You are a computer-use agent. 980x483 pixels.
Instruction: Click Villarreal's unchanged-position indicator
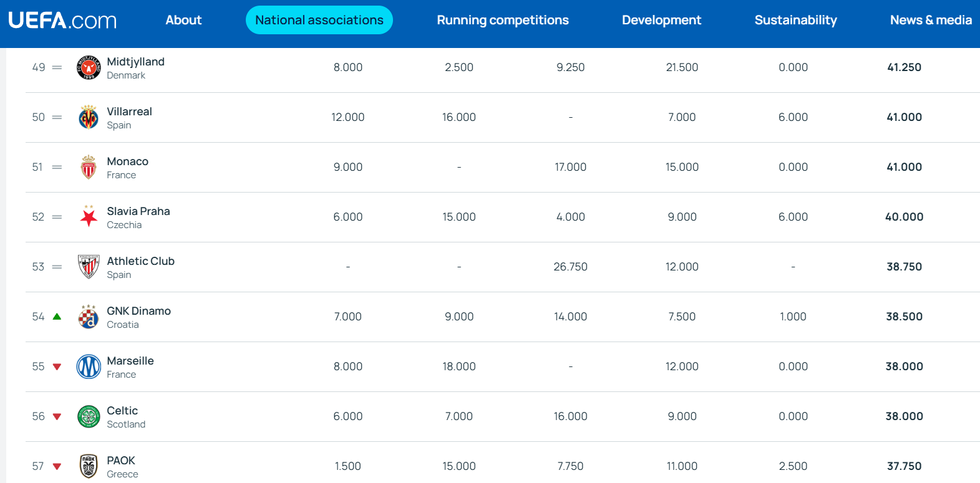click(x=57, y=117)
